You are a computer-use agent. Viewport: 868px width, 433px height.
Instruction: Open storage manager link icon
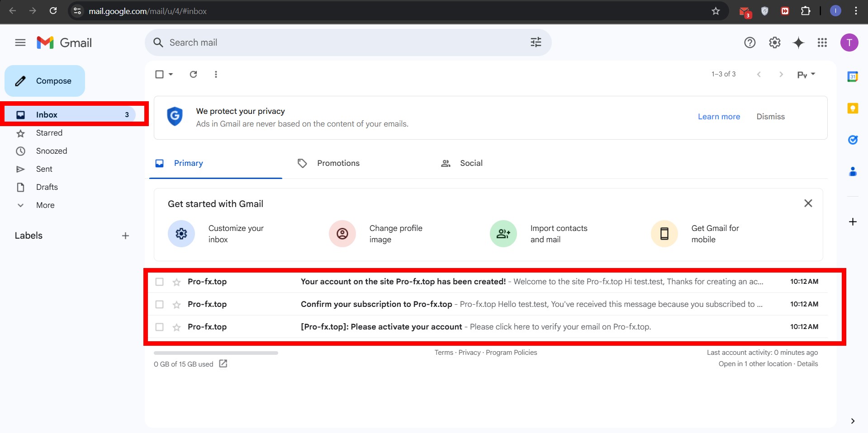tap(223, 363)
